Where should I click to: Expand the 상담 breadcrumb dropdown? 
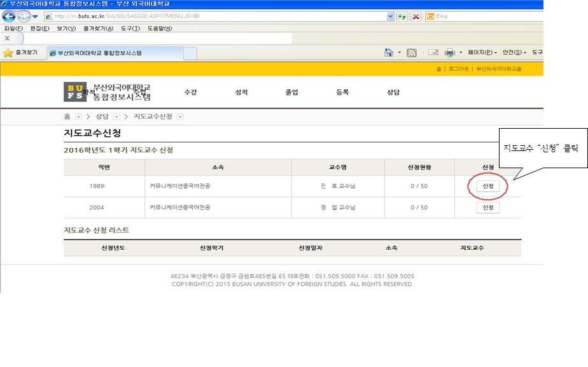coord(116,117)
